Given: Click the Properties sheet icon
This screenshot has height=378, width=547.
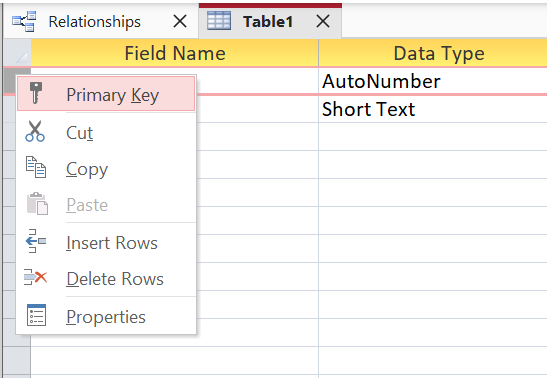Looking at the screenshot, I should [x=36, y=315].
